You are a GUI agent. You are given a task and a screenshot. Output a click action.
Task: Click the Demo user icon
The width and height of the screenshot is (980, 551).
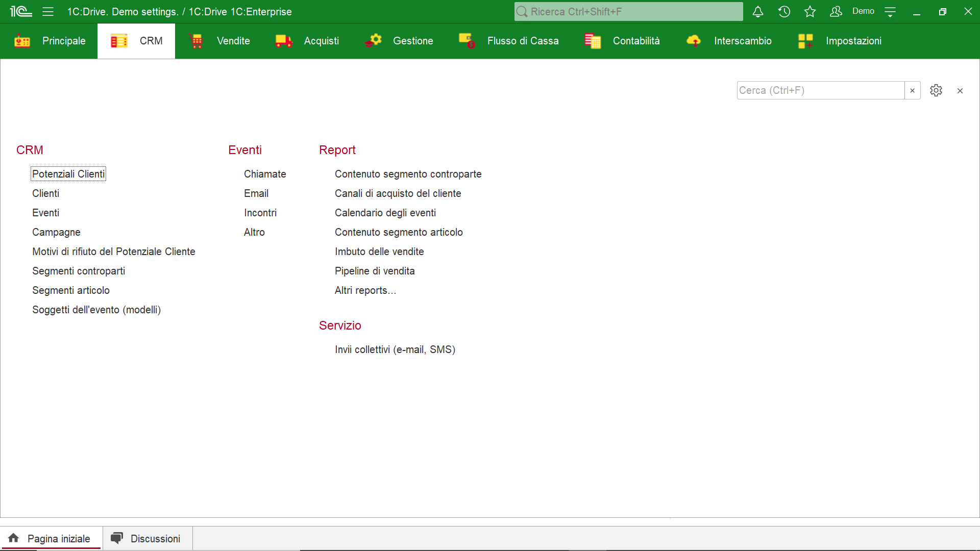[836, 11]
